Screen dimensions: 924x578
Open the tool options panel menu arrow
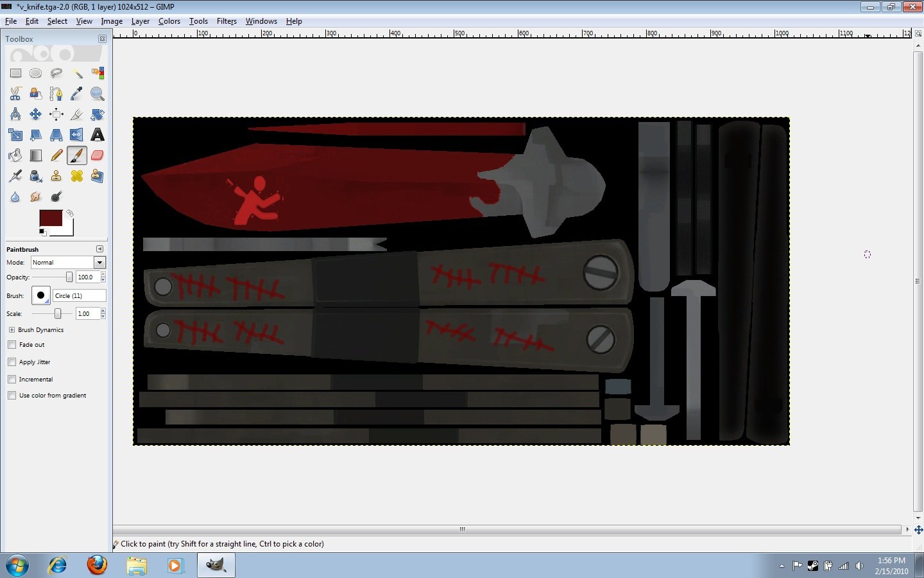[99, 249]
